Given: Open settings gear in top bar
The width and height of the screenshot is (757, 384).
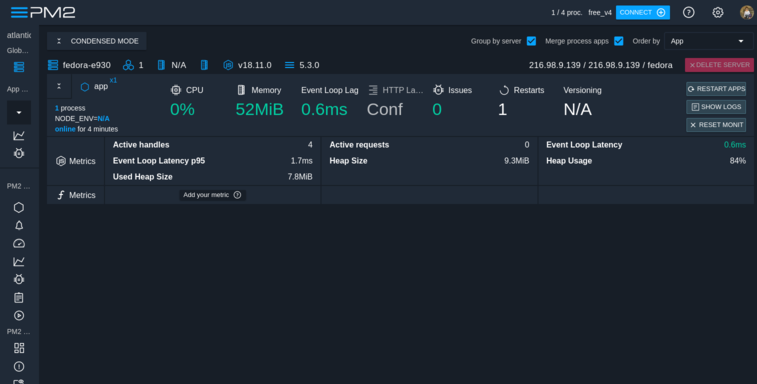Looking at the screenshot, I should [x=718, y=13].
